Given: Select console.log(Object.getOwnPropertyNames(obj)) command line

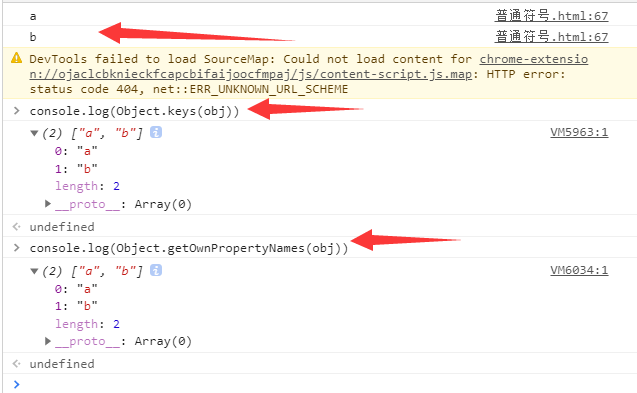Looking at the screenshot, I should [189, 248].
